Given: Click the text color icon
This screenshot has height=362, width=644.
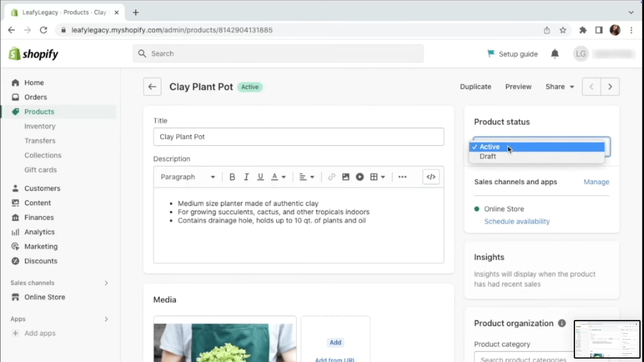Looking at the screenshot, I should 275,176.
